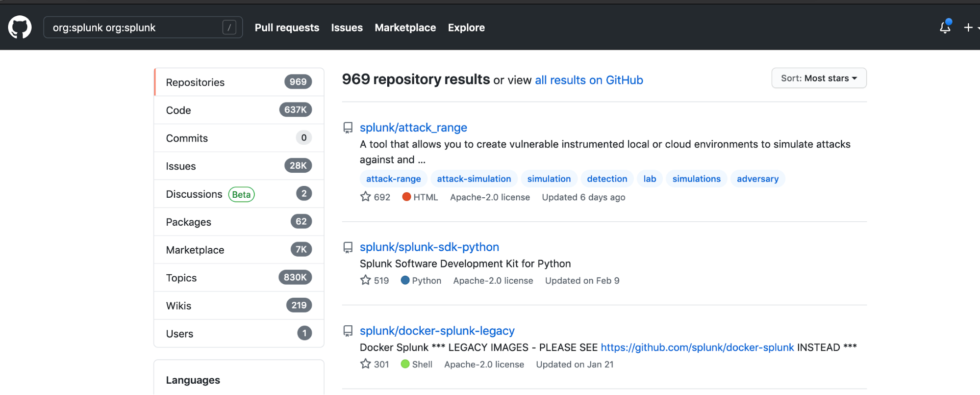Click the 'Updated 6 days ago' text

583,197
